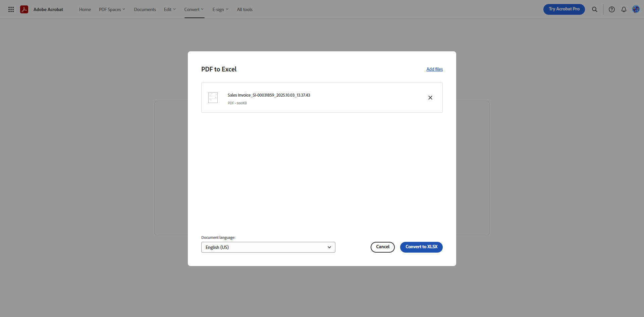Switch to the Documents section
This screenshot has width=644, height=317.
click(145, 9)
